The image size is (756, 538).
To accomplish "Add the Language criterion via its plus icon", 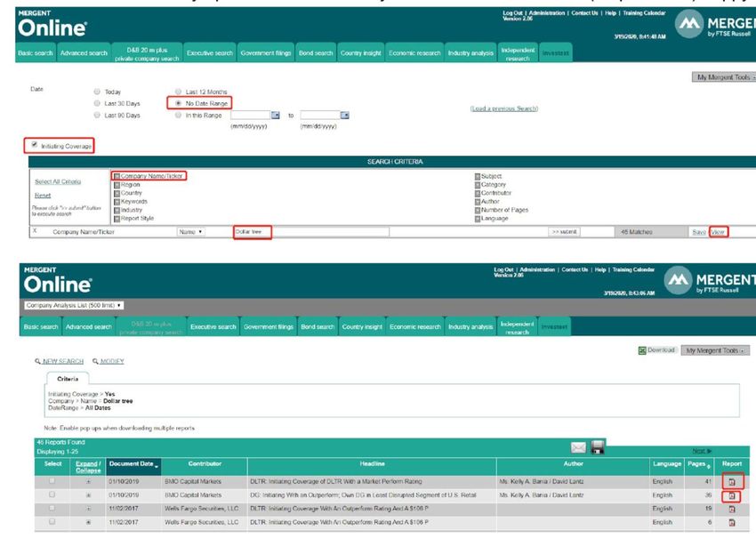I will [x=478, y=219].
